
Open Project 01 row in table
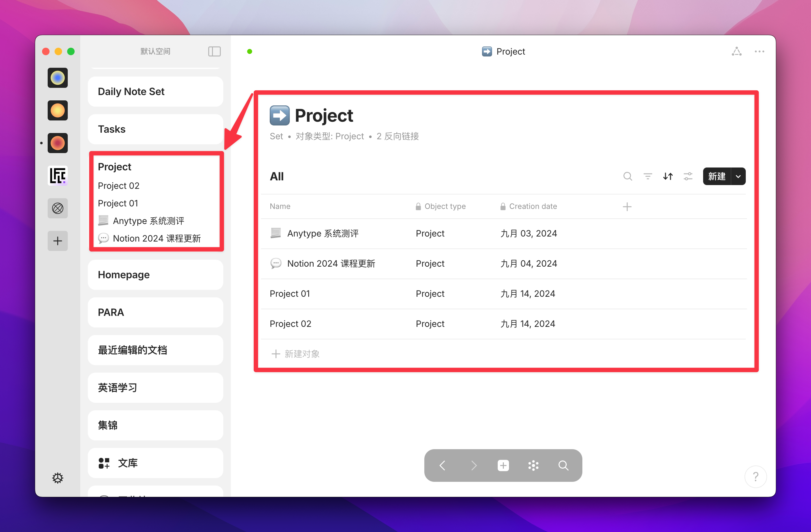coord(290,293)
